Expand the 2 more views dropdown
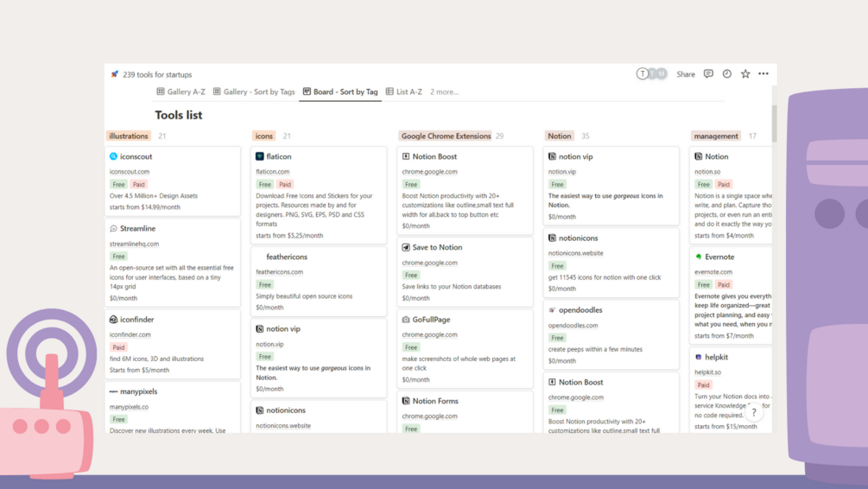Viewport: 868px width, 489px height. pyautogui.click(x=445, y=92)
